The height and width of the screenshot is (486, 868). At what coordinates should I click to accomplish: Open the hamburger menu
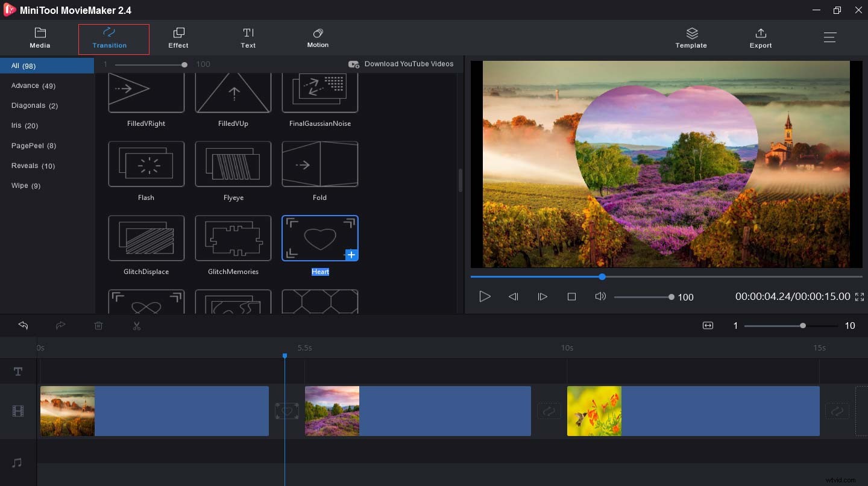tap(830, 37)
